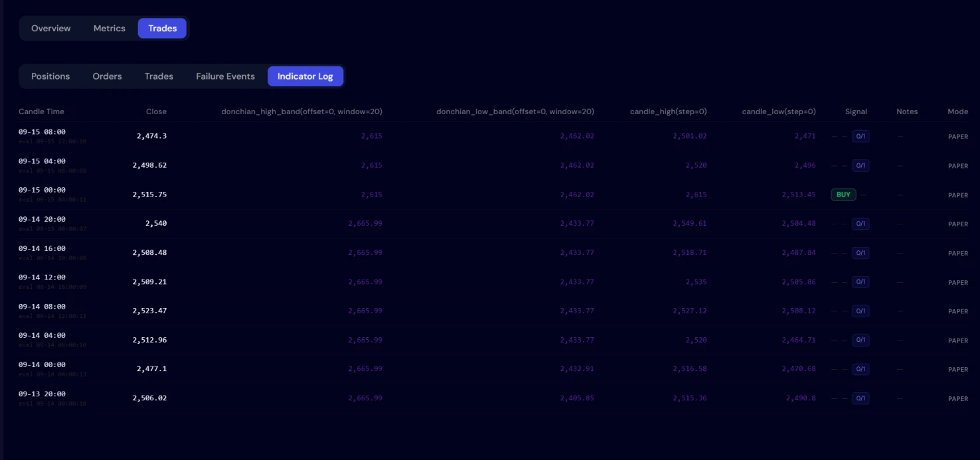Click the candle high value 2,549.61
Viewport: 980px width, 460px height.
click(690, 224)
